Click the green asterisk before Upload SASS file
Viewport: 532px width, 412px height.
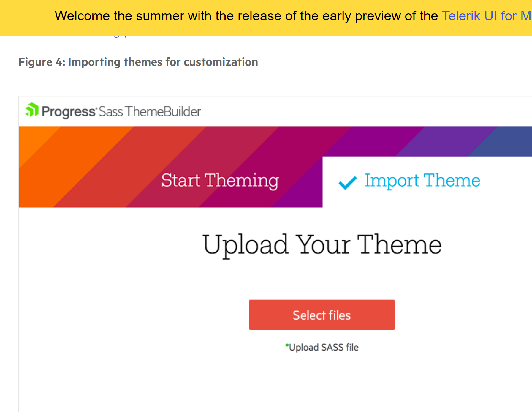click(287, 345)
